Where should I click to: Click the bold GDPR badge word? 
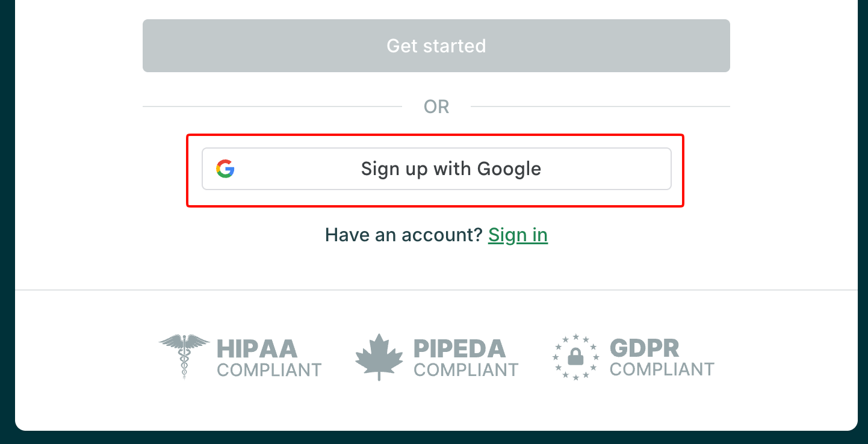[644, 348]
